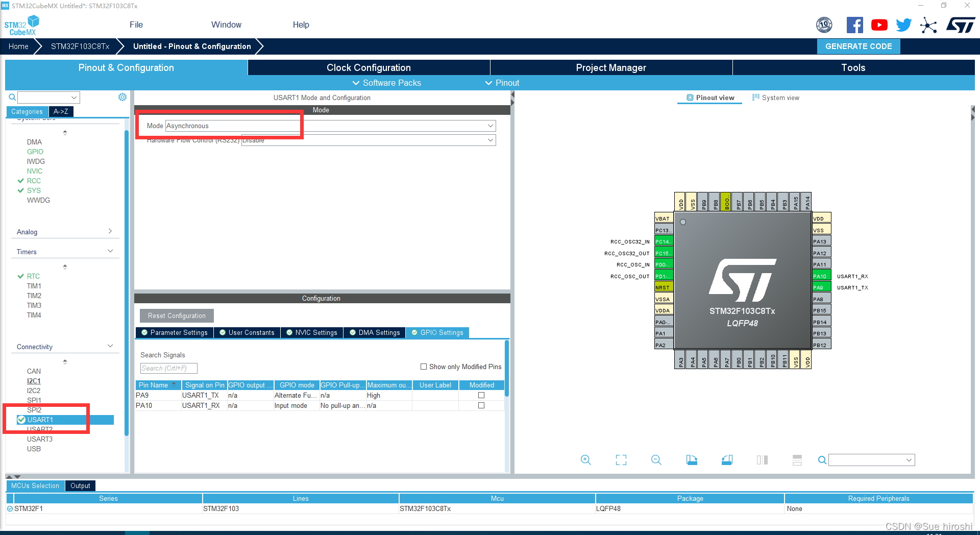Open the categories settings gear icon
The width and height of the screenshot is (980, 535).
point(122,97)
